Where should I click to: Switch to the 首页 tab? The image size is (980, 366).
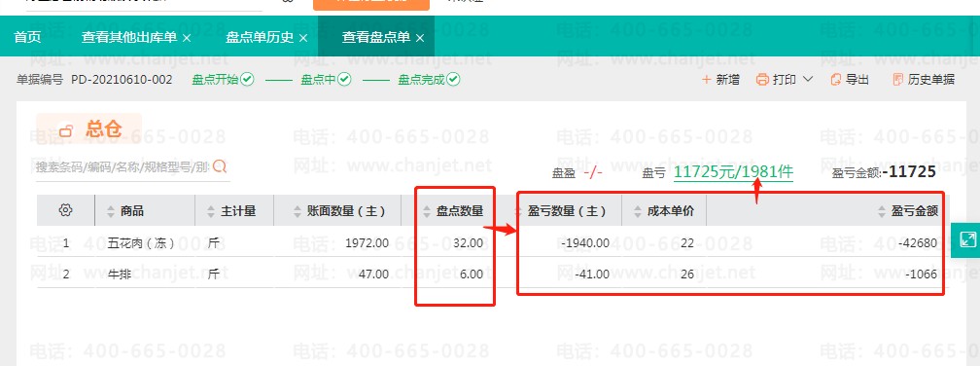pos(27,37)
